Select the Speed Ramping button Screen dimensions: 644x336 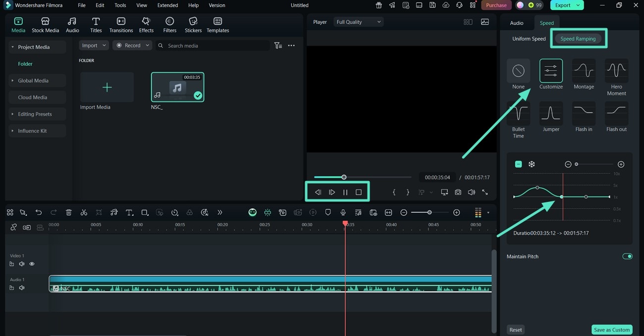coord(578,39)
